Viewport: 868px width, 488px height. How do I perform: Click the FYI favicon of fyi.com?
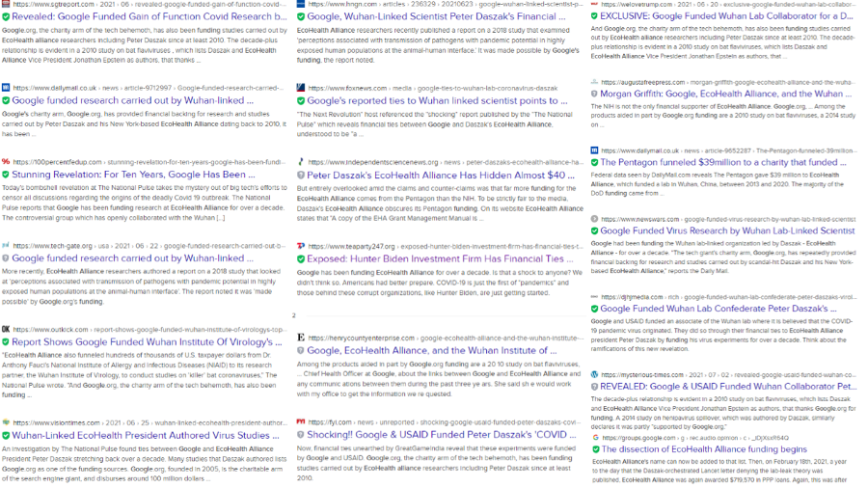(x=301, y=421)
